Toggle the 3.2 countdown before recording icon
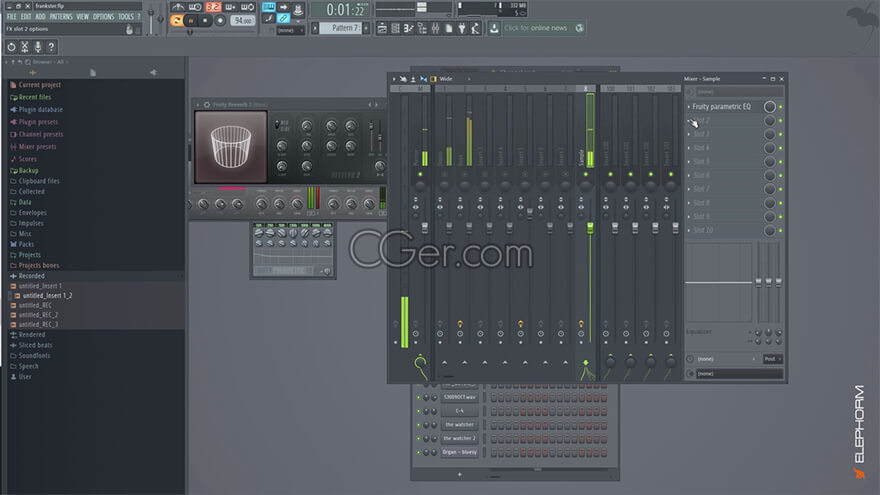 213,7
